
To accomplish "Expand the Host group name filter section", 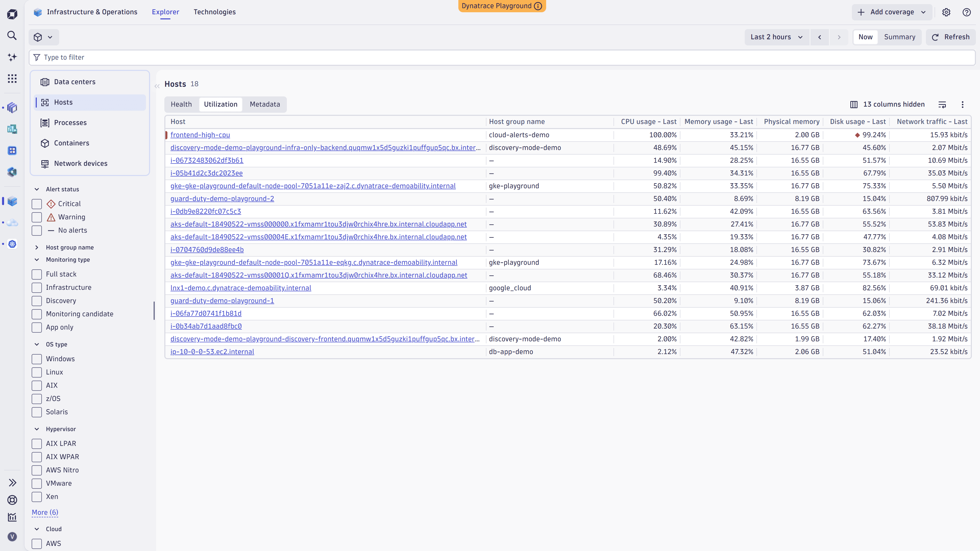I will coord(37,247).
